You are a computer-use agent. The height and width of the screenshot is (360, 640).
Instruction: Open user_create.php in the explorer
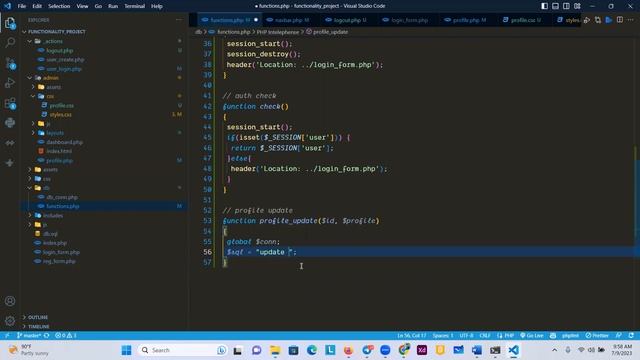pyautogui.click(x=65, y=60)
